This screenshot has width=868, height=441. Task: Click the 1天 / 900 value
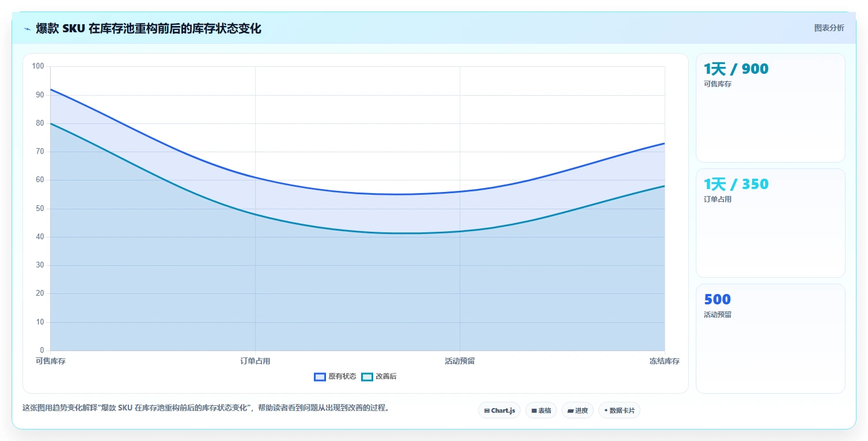pos(736,69)
